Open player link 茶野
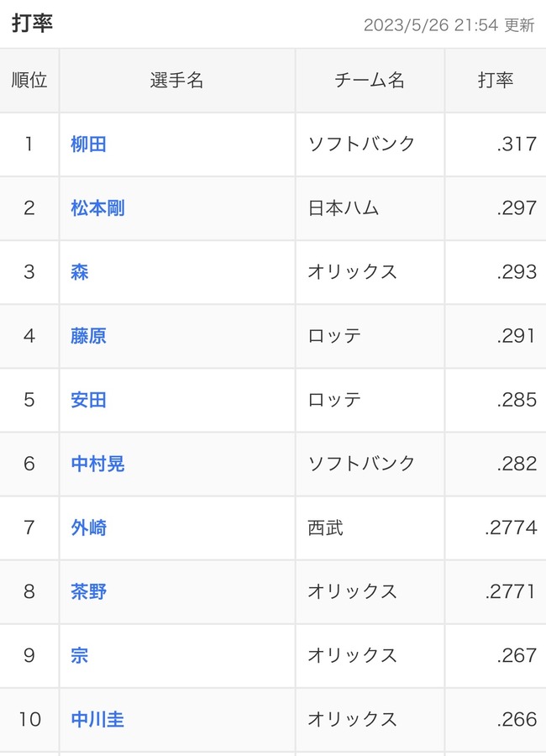Image resolution: width=546 pixels, height=756 pixels. (x=88, y=591)
